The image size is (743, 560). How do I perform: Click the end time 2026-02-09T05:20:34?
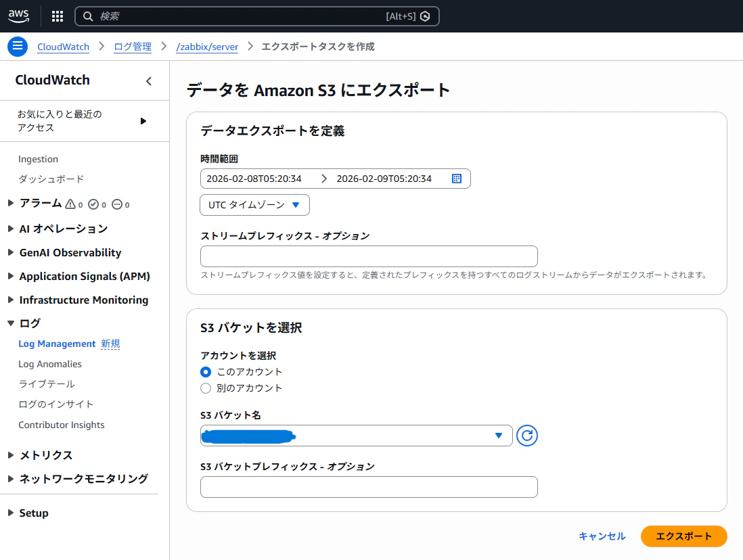click(x=384, y=179)
